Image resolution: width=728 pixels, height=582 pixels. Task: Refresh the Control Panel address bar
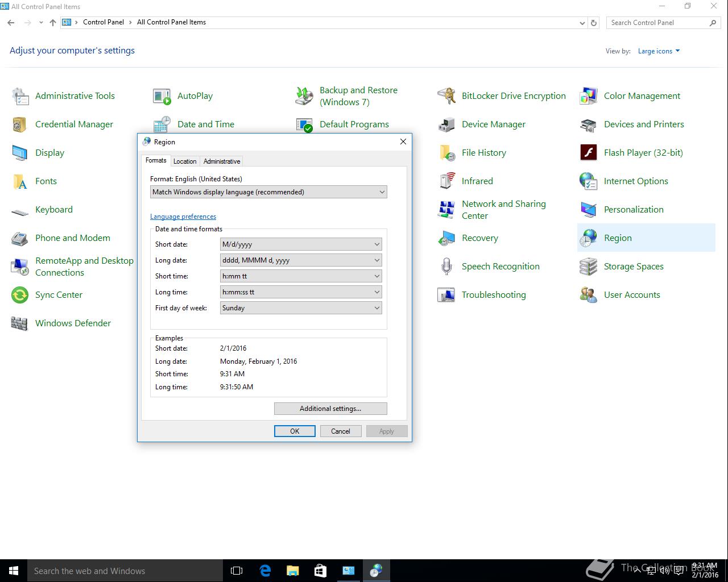pos(594,23)
